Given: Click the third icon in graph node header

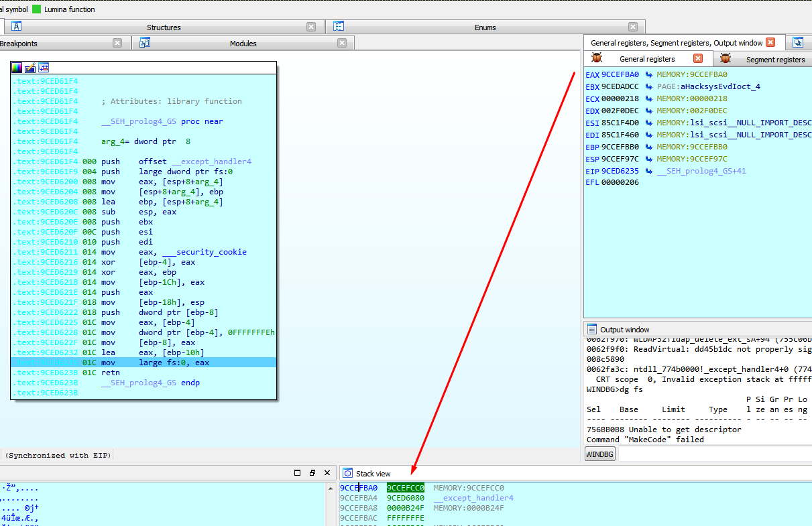Looking at the screenshot, I should click(x=44, y=68).
